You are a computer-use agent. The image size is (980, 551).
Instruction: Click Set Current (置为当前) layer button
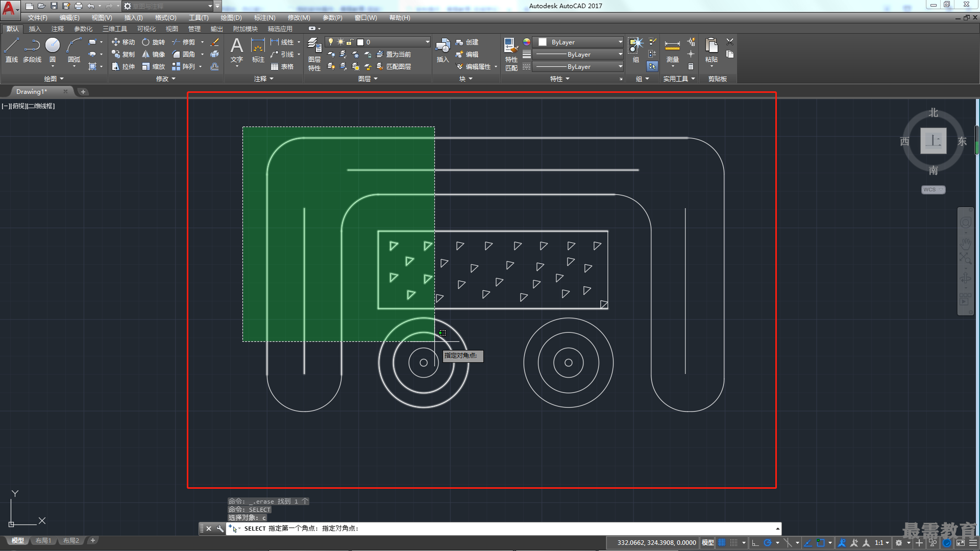pyautogui.click(x=394, y=54)
